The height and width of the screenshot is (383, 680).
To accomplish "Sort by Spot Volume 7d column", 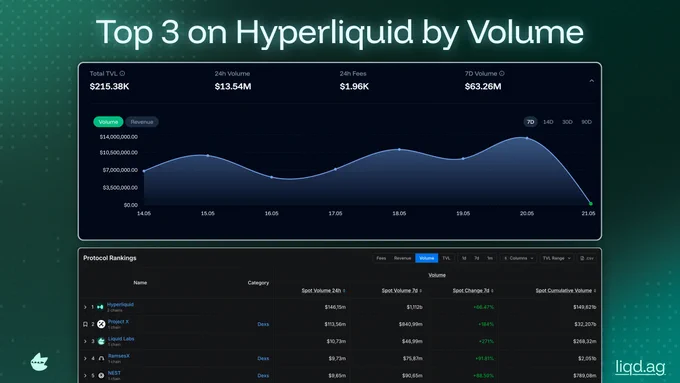I will click(402, 291).
